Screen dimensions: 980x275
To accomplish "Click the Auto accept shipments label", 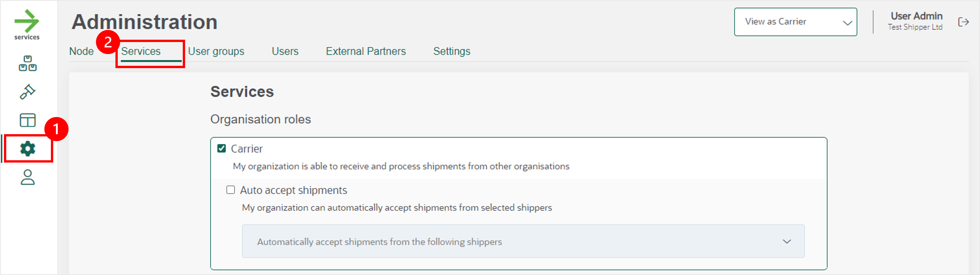I will pos(293,190).
